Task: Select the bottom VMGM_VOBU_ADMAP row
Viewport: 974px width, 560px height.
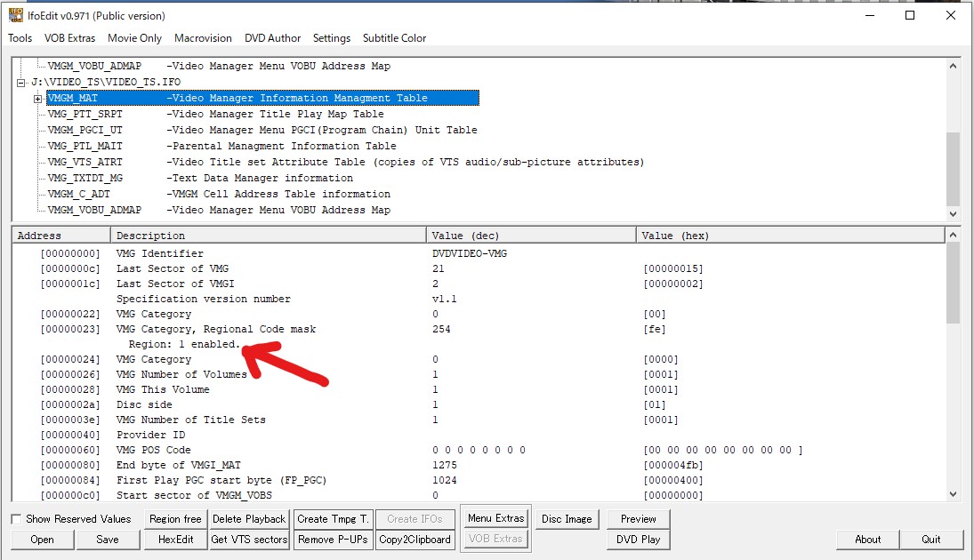Action: pos(219,211)
